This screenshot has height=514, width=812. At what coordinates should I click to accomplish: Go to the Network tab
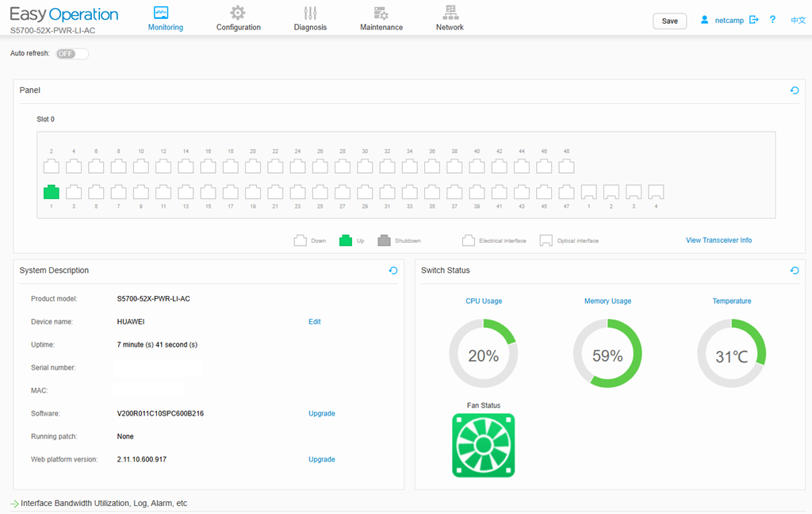(x=450, y=17)
